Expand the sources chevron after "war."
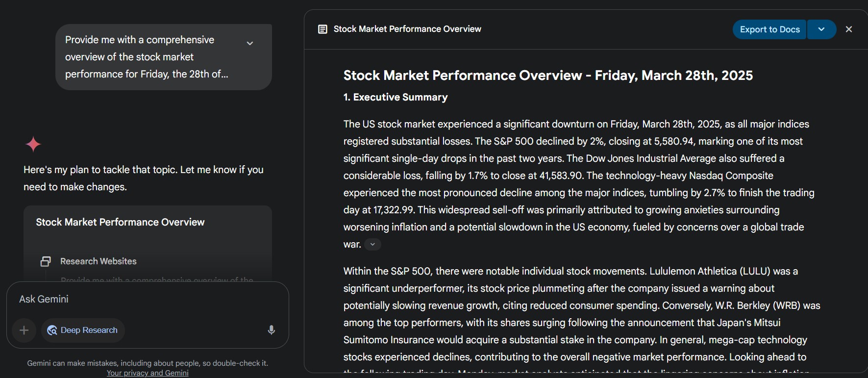The width and height of the screenshot is (868, 378). 372,244
